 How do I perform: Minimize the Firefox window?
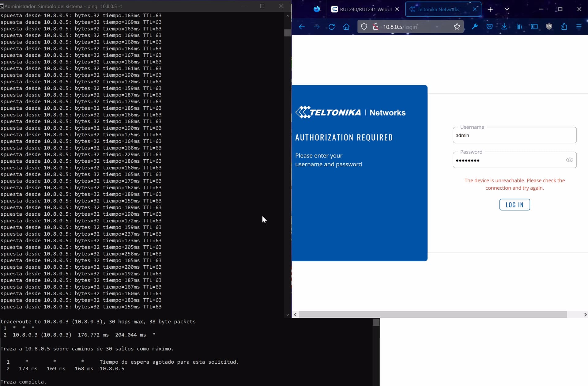[x=541, y=9]
